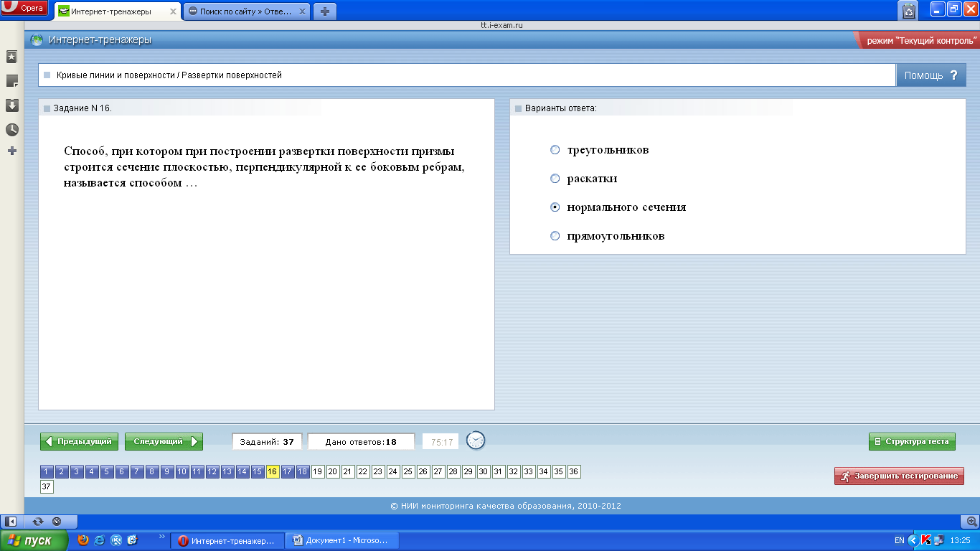980x551 pixels.
Task: Launch Internet Explorer from quick launch
Action: coord(100,540)
